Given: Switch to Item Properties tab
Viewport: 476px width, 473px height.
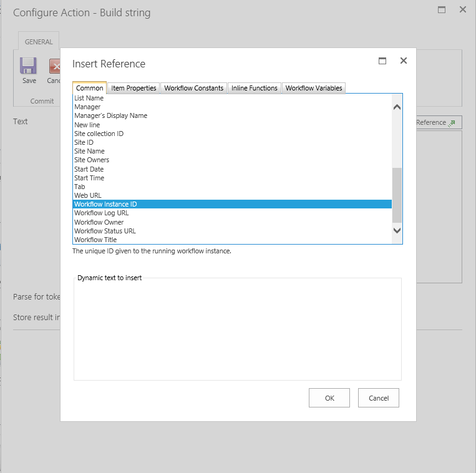Looking at the screenshot, I should pos(134,88).
